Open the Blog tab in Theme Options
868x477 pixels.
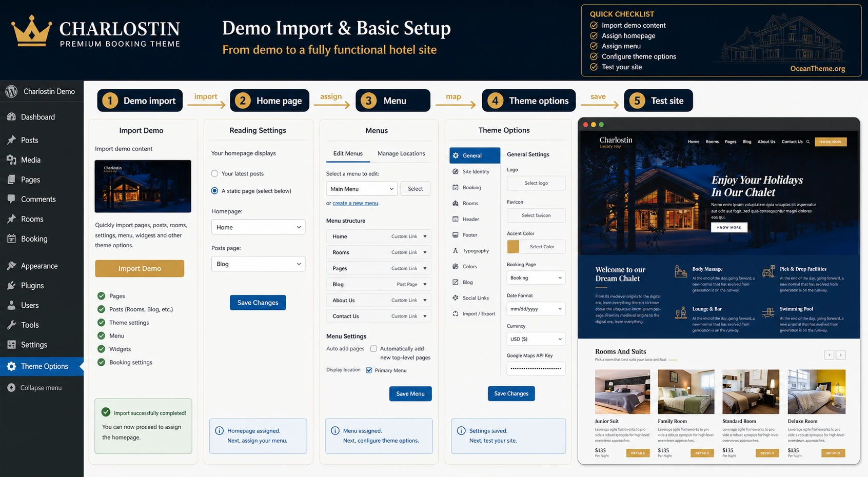[467, 283]
